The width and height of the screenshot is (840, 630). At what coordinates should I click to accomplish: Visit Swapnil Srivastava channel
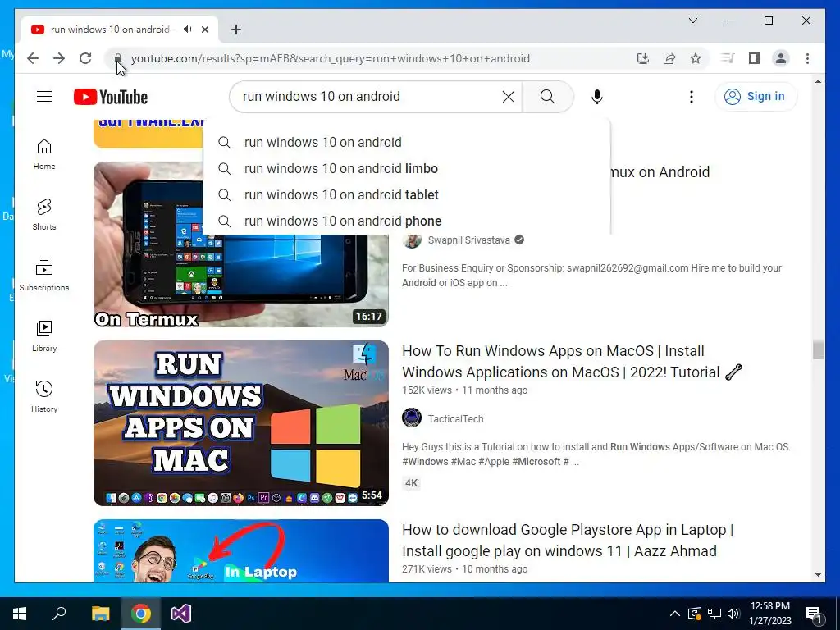tap(468, 240)
